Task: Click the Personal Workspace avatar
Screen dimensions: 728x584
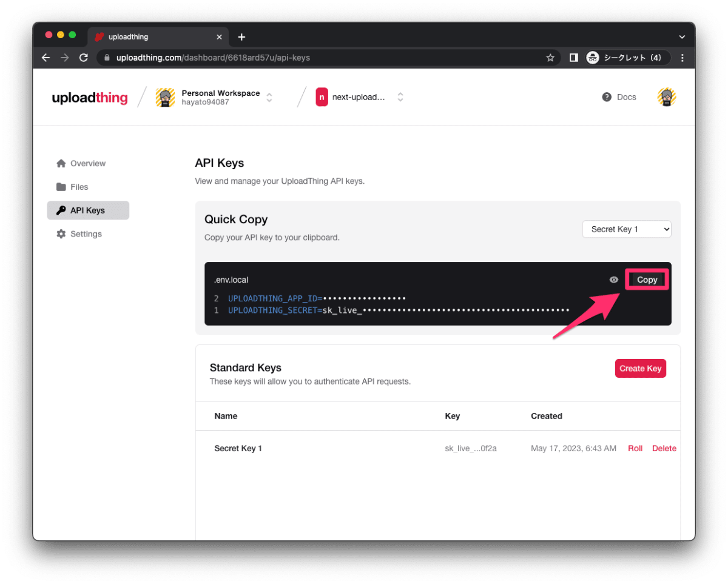Action: pos(165,97)
